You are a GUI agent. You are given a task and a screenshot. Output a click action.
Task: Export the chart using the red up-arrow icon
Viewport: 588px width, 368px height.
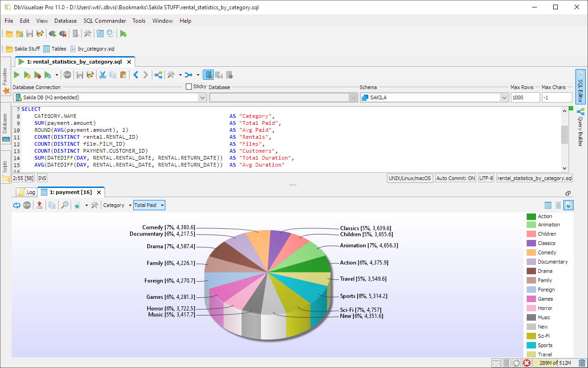(x=39, y=205)
